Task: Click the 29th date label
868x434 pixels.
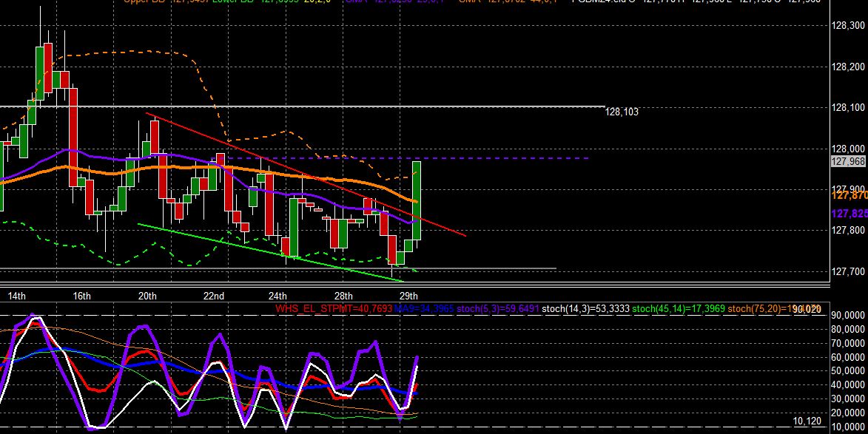Action: point(408,296)
